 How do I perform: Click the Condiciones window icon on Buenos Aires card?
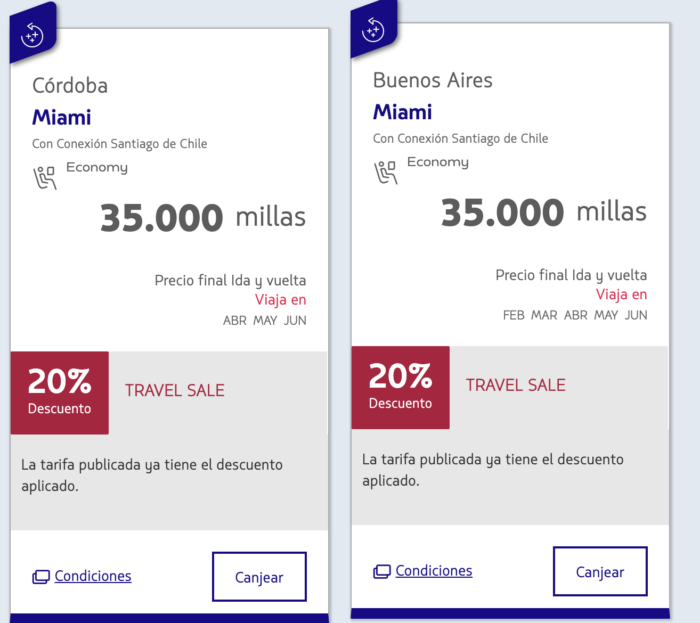click(x=382, y=571)
